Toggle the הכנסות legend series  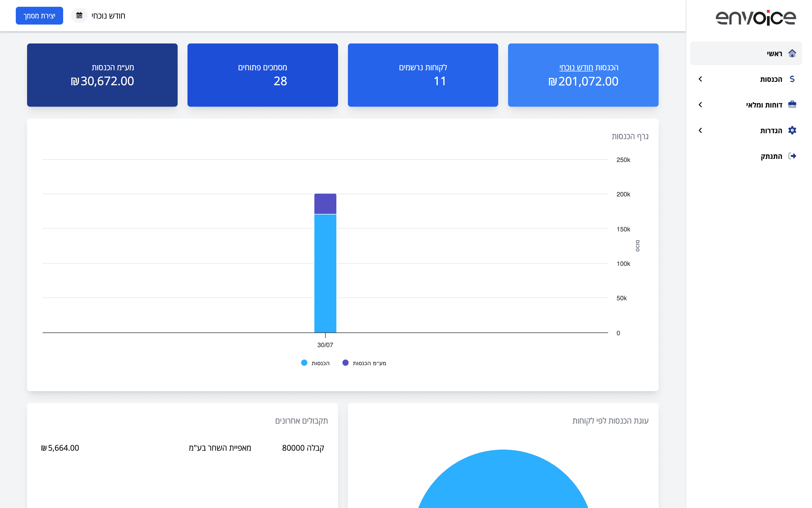pos(315,363)
